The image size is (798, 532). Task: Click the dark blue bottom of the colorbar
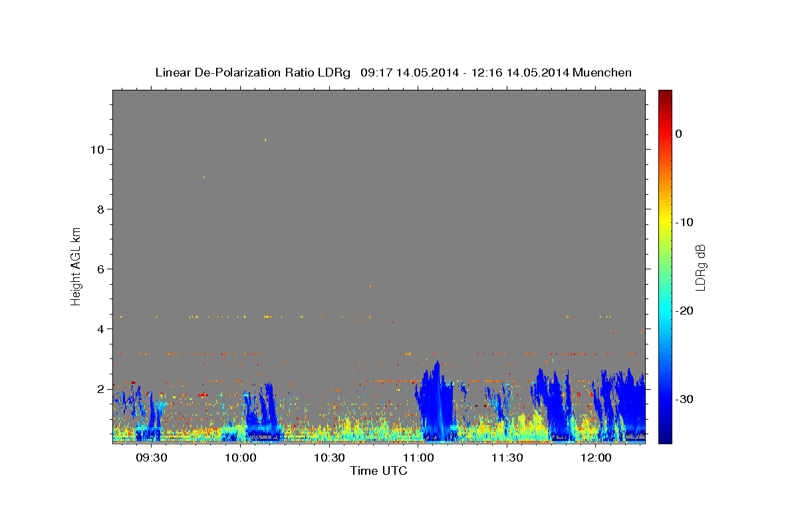tap(665, 436)
